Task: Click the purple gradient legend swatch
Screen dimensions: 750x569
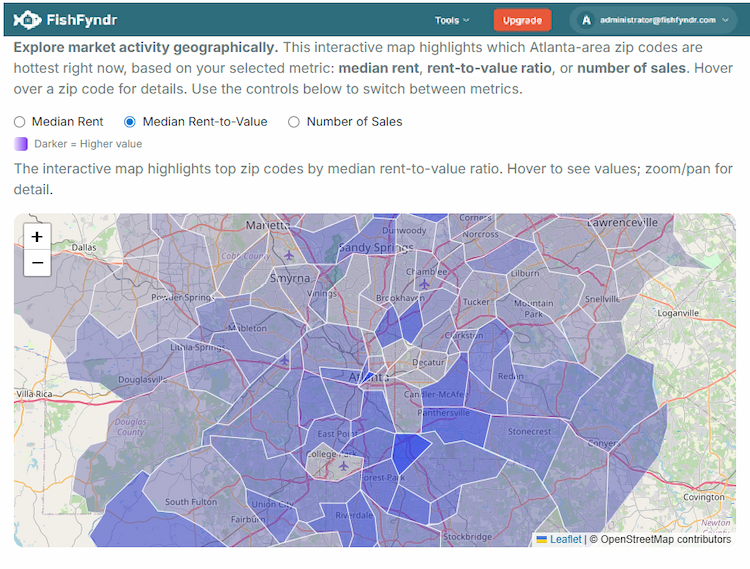Action: (x=21, y=144)
